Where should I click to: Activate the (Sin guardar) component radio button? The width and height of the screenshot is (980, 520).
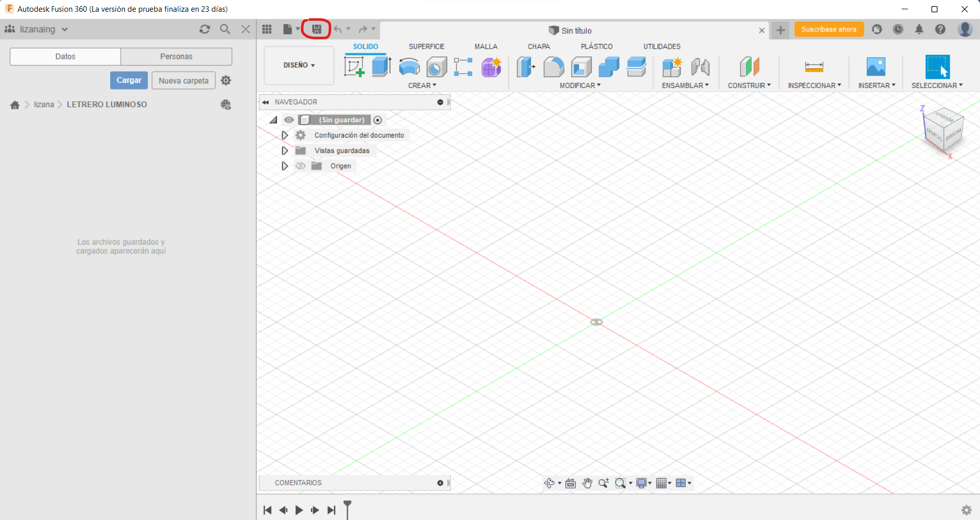(378, 120)
